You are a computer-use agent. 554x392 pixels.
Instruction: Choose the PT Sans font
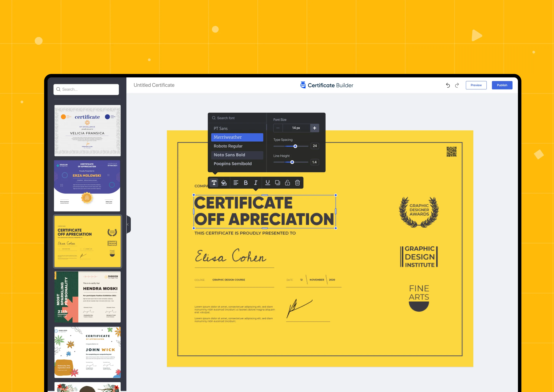[x=237, y=128]
